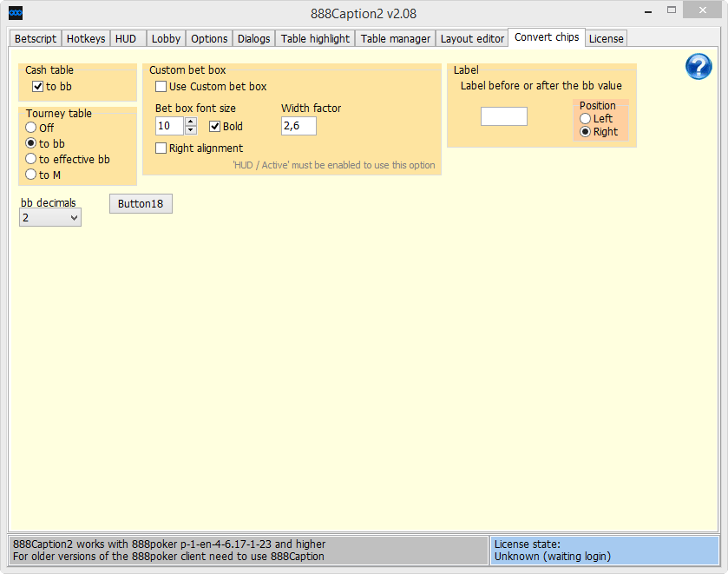728x574 pixels.
Task: Toggle the Cash table 'to bb' checkbox
Action: [x=37, y=87]
